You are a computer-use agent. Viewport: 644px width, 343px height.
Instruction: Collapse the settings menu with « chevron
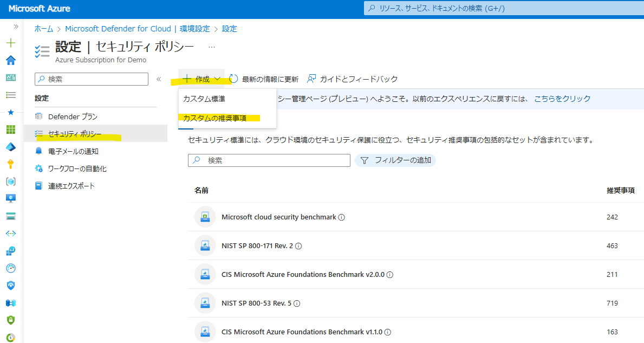(159, 79)
